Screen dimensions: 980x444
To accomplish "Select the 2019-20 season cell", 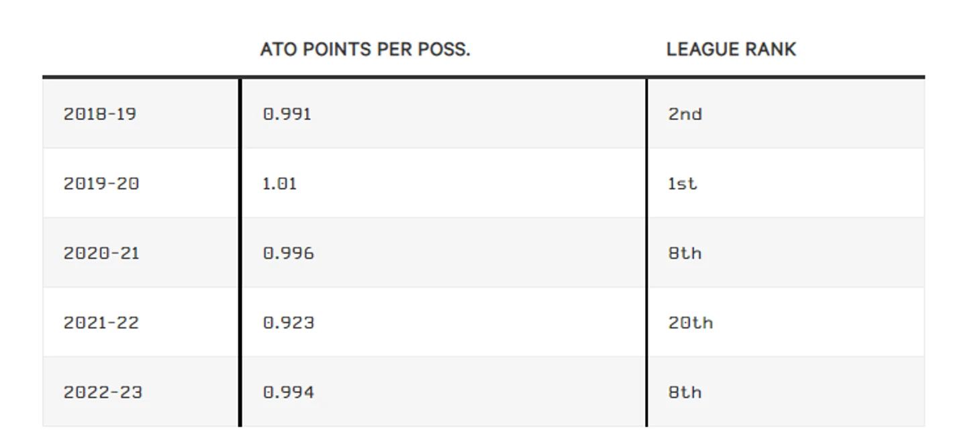I will (x=101, y=183).
